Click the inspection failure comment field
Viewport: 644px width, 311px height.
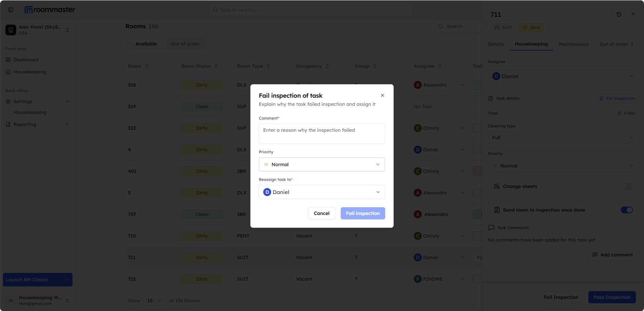tap(321, 133)
